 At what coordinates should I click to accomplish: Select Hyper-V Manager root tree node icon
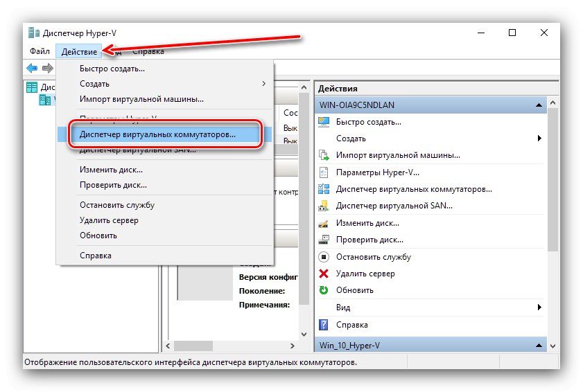32,87
